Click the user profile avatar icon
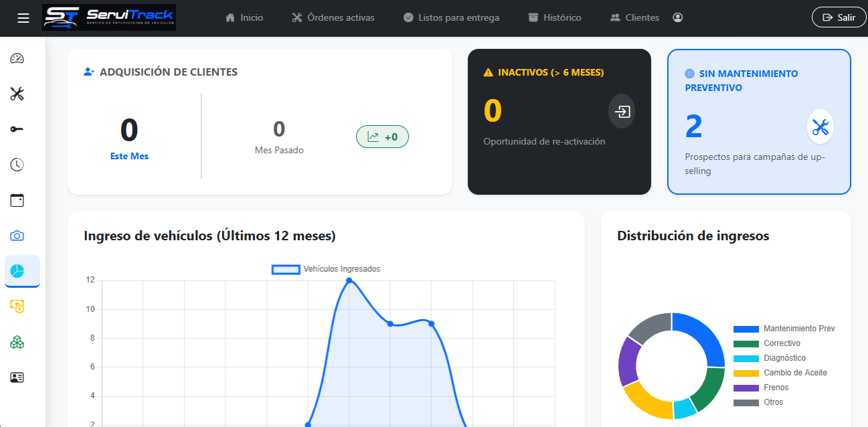This screenshot has width=868, height=427. [678, 18]
